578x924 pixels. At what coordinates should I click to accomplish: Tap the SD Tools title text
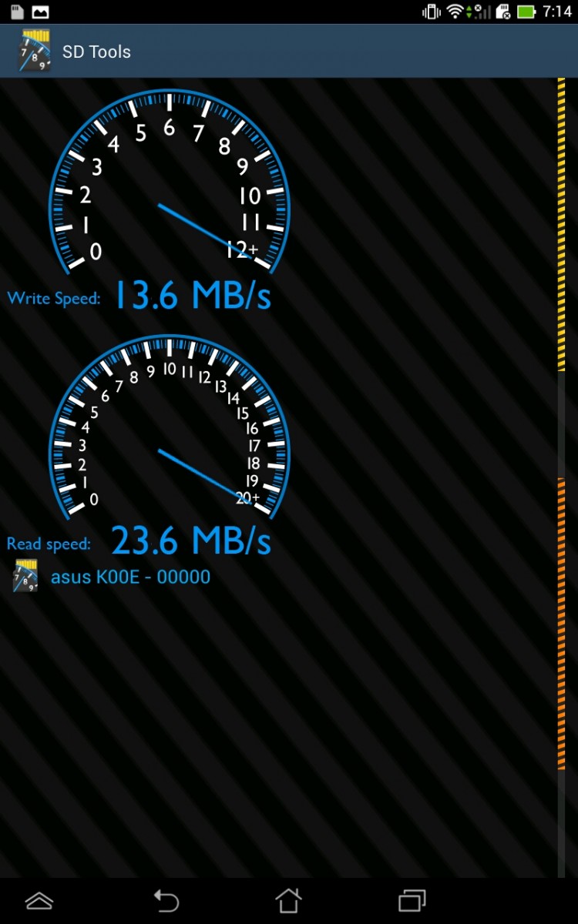point(96,52)
